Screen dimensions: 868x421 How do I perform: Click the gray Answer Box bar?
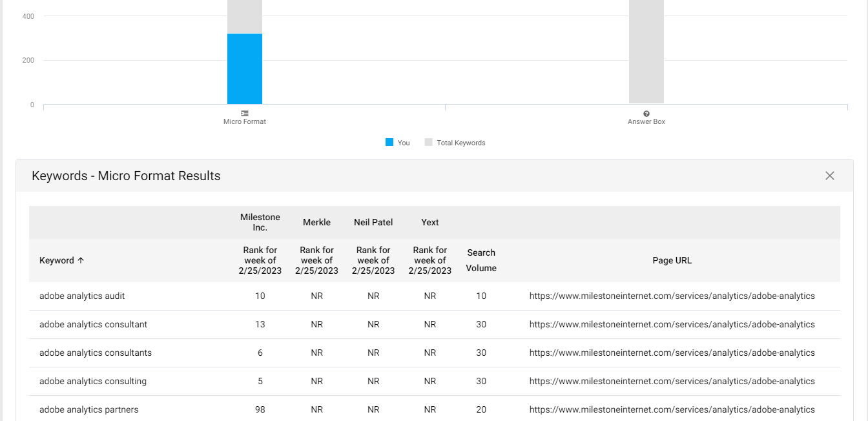coord(646,52)
